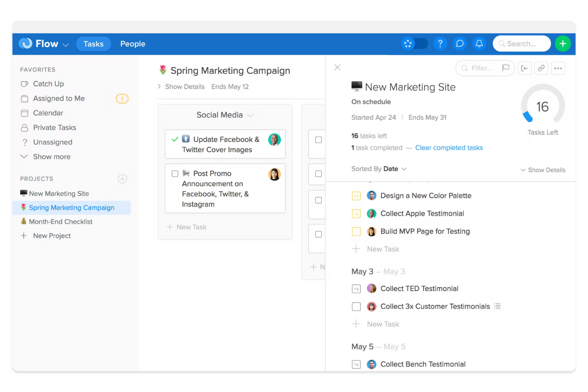Add New Task under May 3 section
The image size is (588, 392).
coord(376,324)
